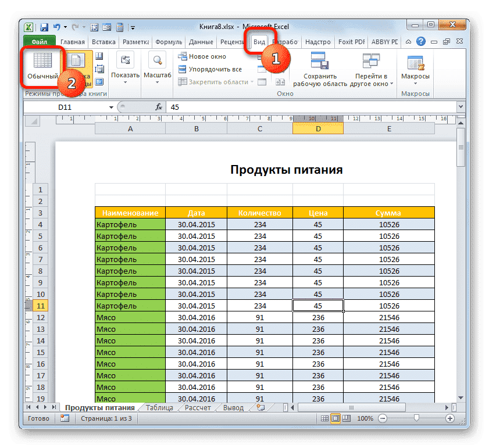Click the formula bar input showing 45
Viewport: 489px width, 448px height.
(x=308, y=107)
